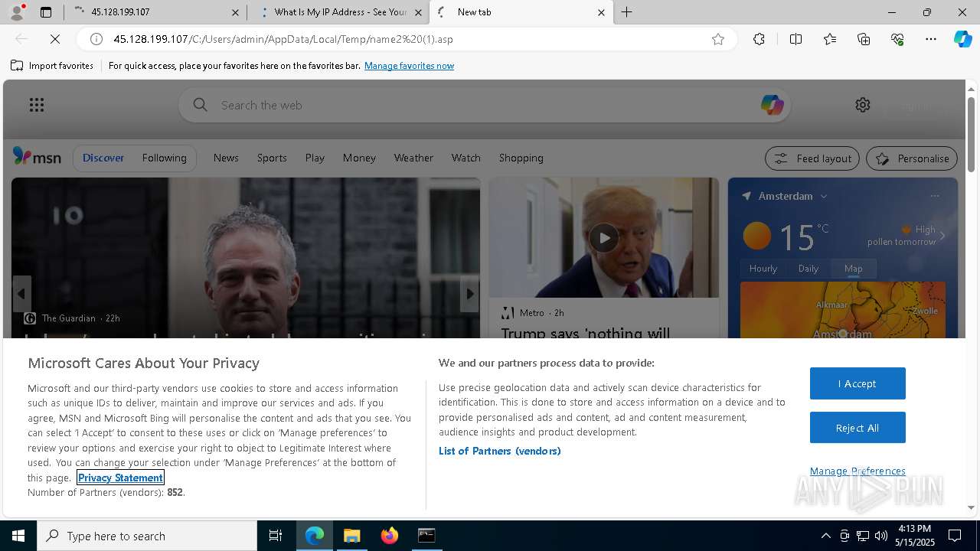
Task: Open the Watch section
Action: [x=465, y=158]
